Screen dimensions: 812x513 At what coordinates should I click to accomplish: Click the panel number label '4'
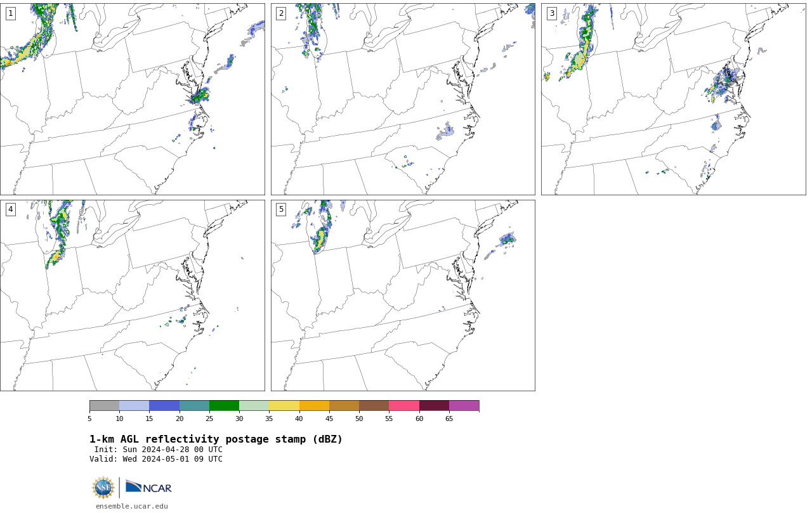pyautogui.click(x=10, y=209)
